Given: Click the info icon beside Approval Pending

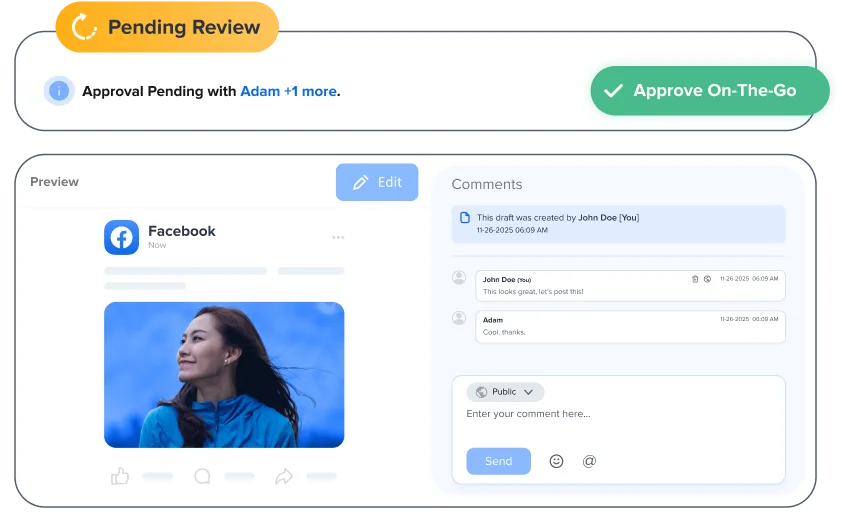Looking at the screenshot, I should (59, 91).
